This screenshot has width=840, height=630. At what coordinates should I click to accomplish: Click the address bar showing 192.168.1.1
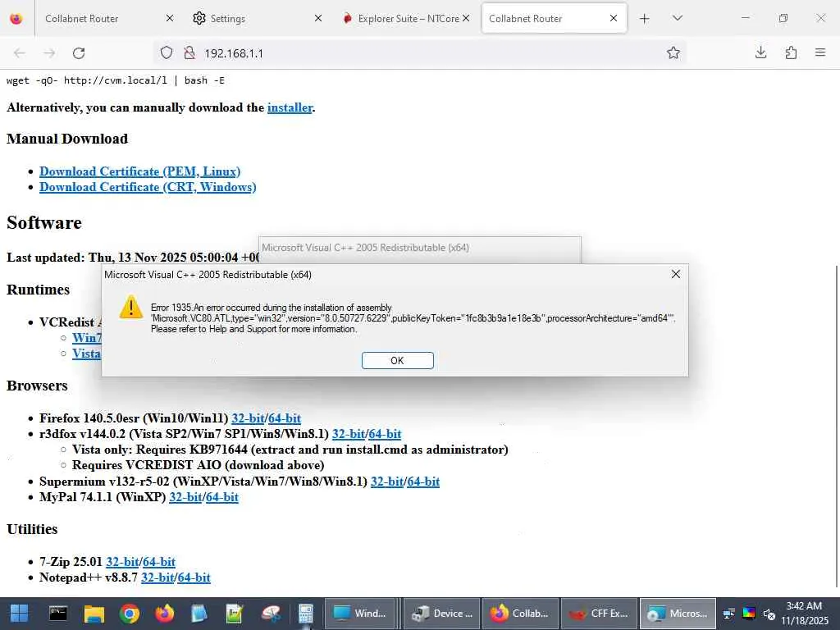pyautogui.click(x=418, y=53)
